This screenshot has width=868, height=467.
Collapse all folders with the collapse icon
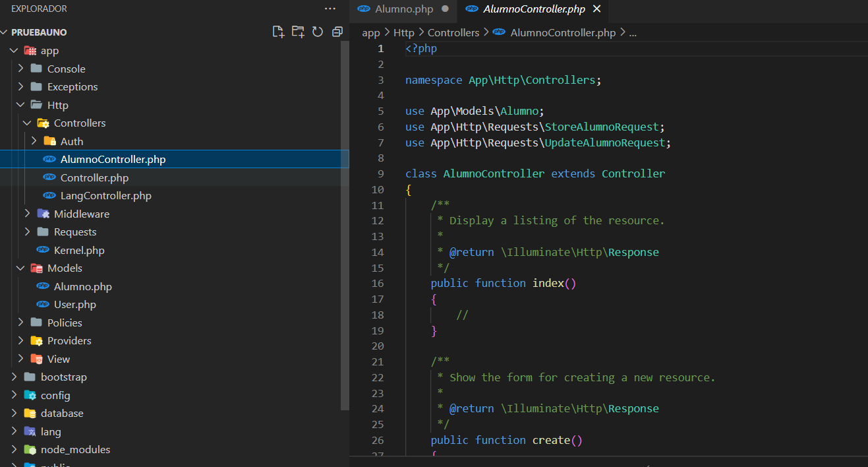337,32
